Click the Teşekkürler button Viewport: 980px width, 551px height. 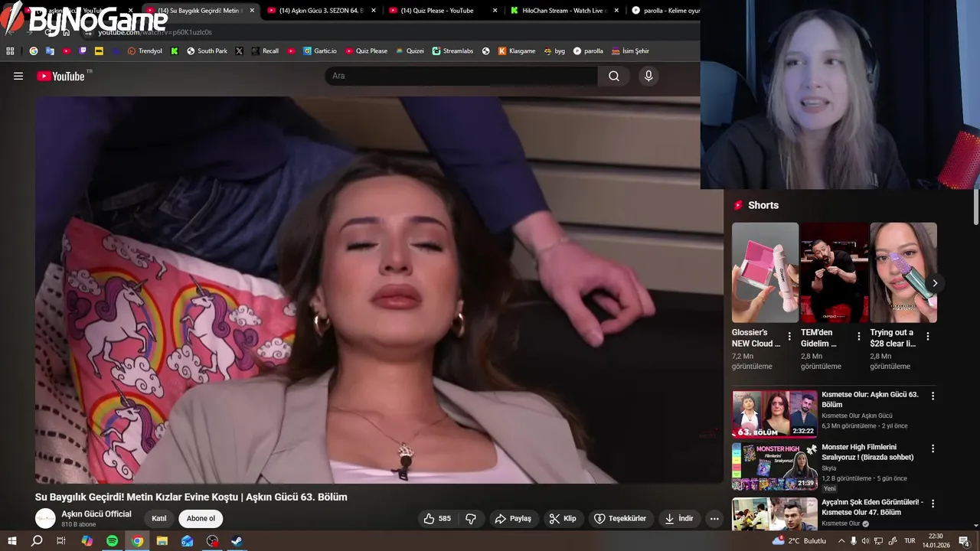[620, 519]
